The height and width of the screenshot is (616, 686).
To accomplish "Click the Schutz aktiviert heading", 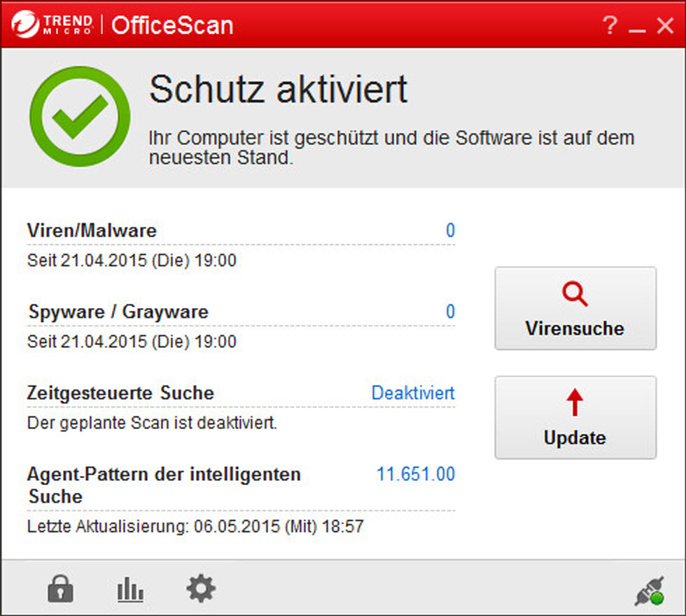I will [x=278, y=90].
